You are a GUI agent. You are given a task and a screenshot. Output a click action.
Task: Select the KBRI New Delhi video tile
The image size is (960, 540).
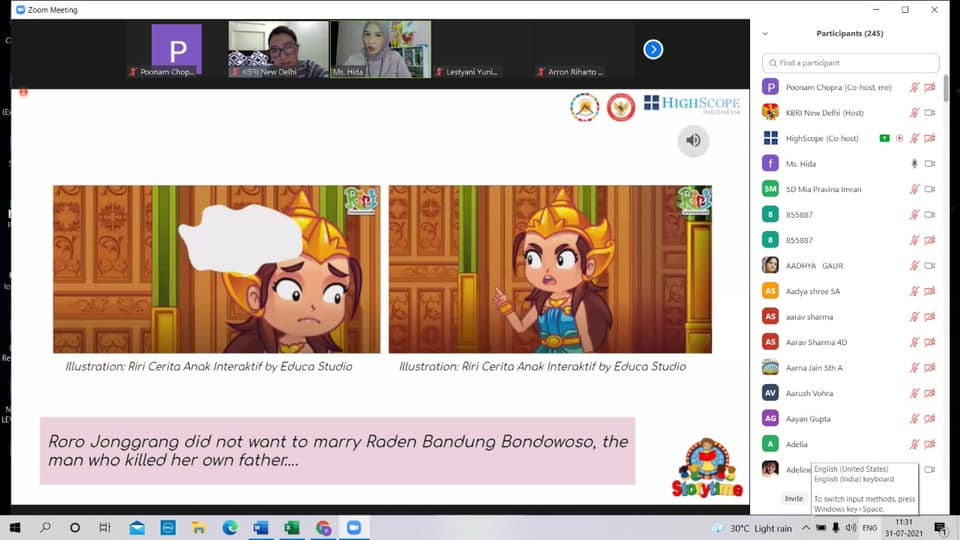279,50
